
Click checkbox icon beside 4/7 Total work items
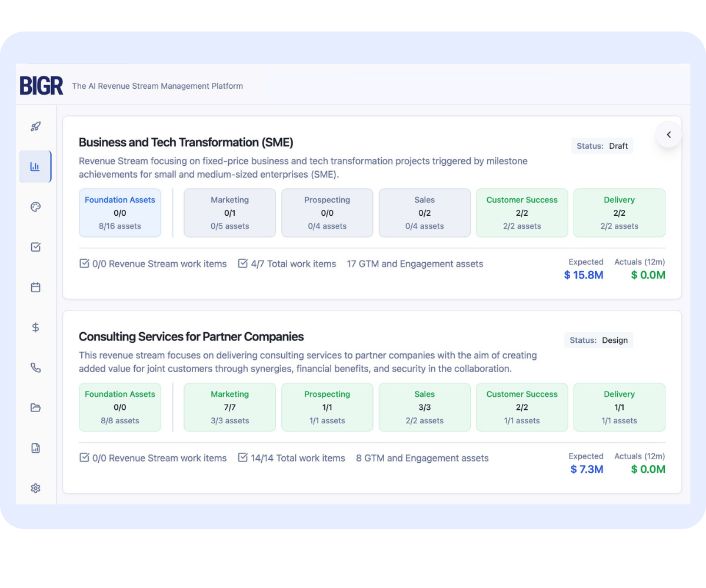pyautogui.click(x=242, y=263)
